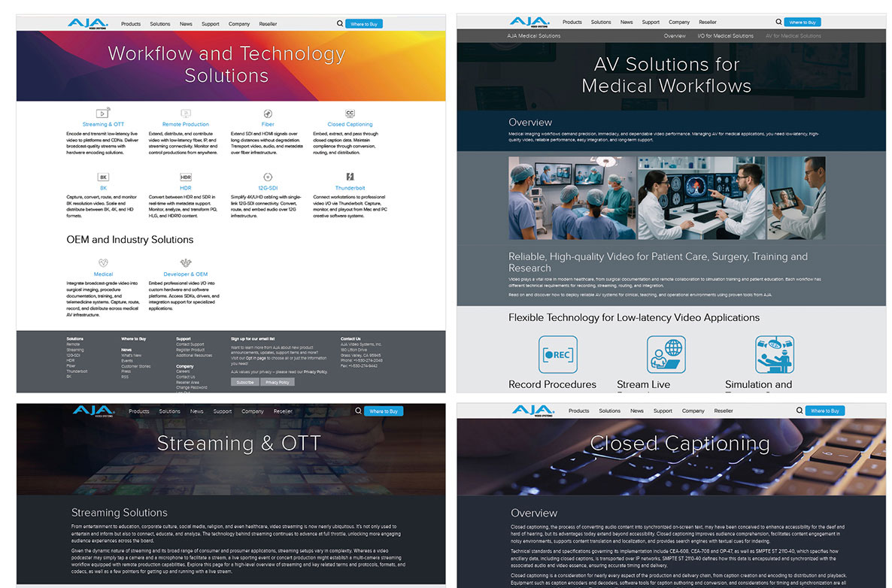Open the Thunderbolt solution text link

(x=350, y=188)
